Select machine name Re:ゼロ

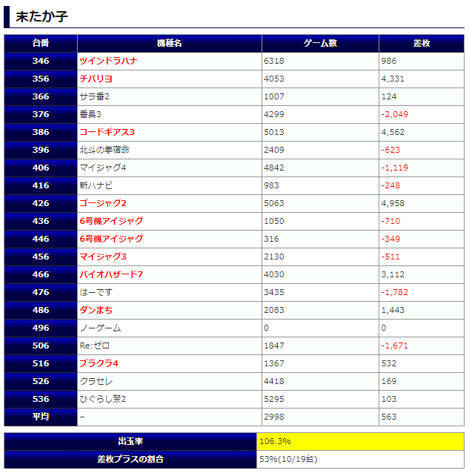[94, 346]
